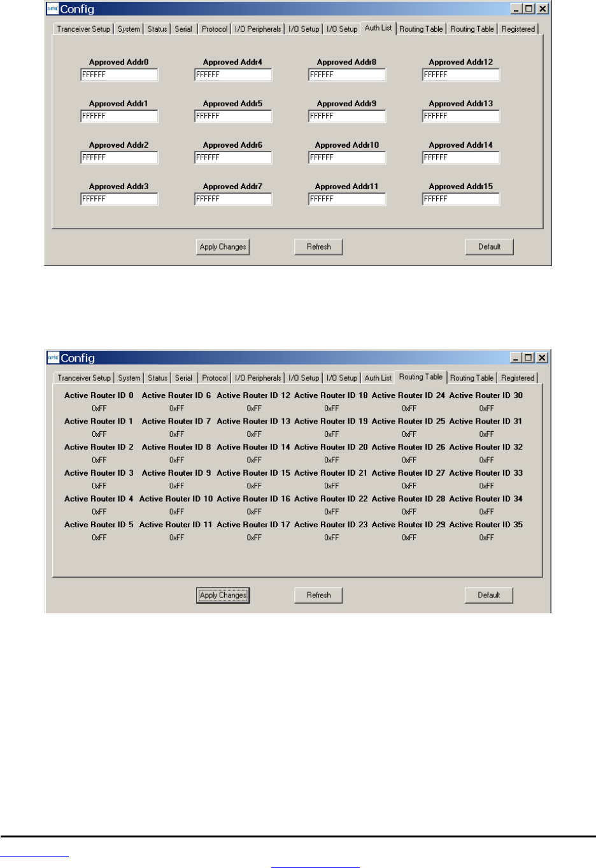Click the 0xFF value under Active Router ID 12
The width and height of the screenshot is (596, 868).
point(254,409)
